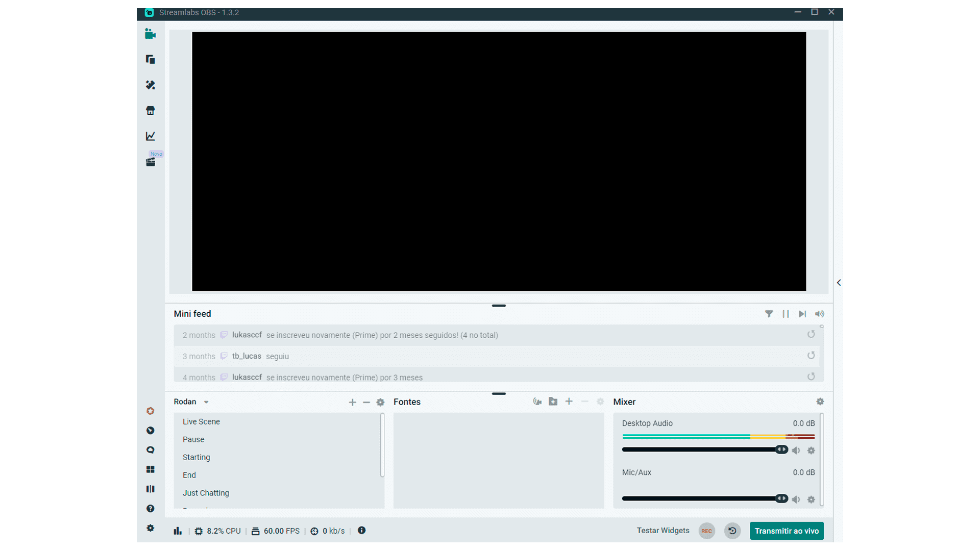Open the Highlighter clapperboard icon marked Novo
980x551 pixels.
point(150,162)
